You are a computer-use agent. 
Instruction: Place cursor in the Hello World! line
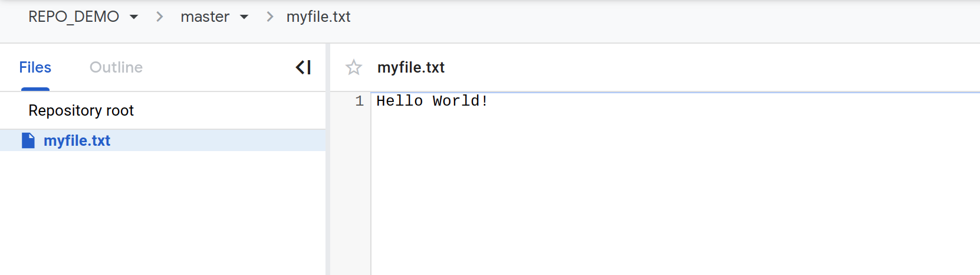(432, 101)
